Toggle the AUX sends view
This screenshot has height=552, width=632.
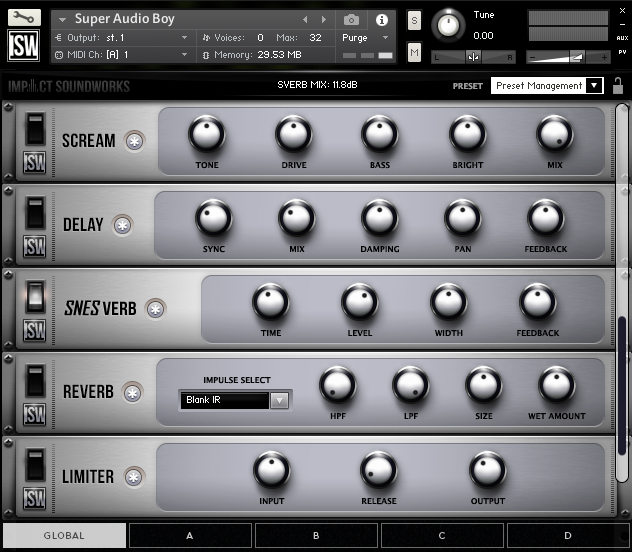622,38
